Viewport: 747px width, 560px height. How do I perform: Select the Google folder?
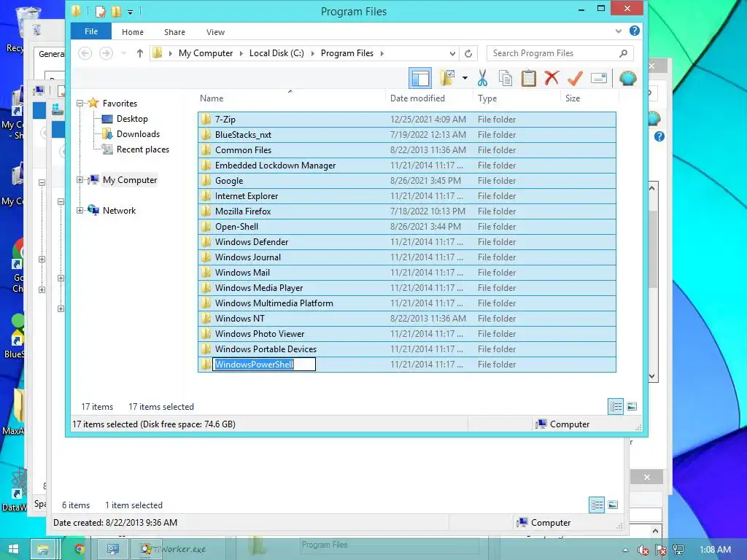coord(407,181)
